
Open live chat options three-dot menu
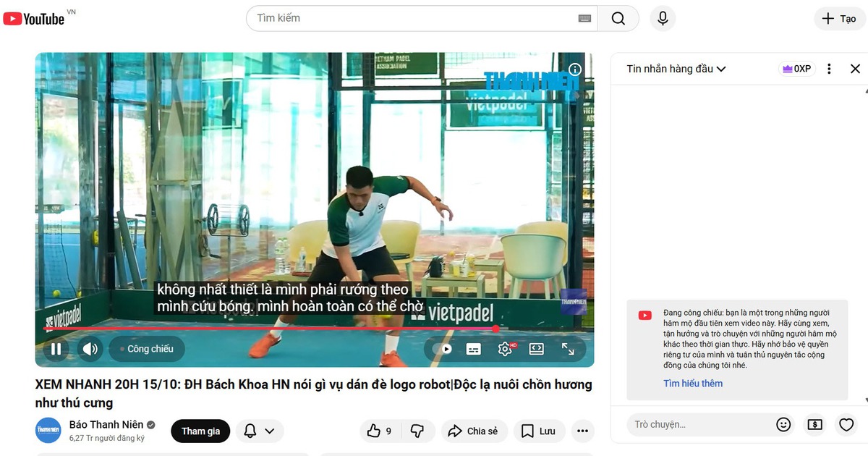click(829, 69)
